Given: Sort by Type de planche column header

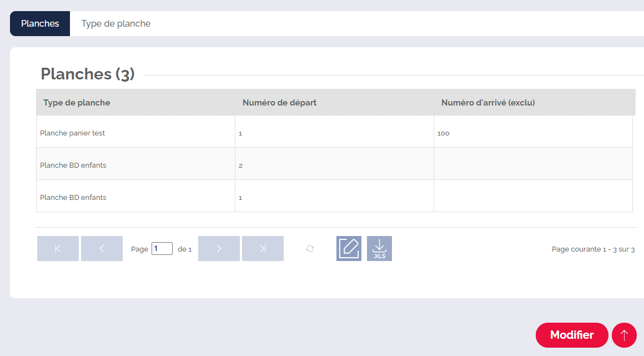Looking at the screenshot, I should [135, 102].
